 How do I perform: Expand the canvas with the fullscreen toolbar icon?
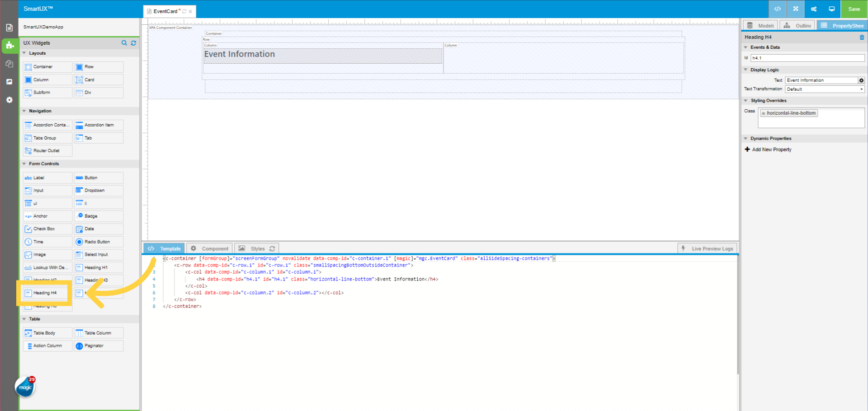[795, 9]
